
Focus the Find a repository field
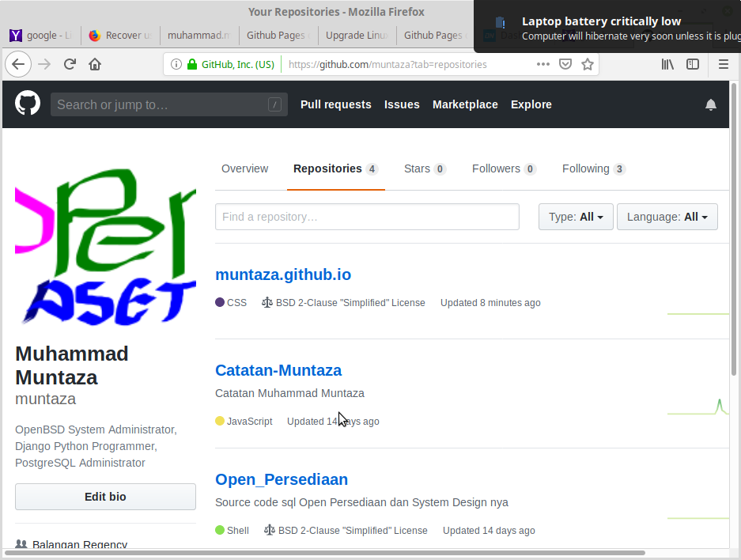367,217
